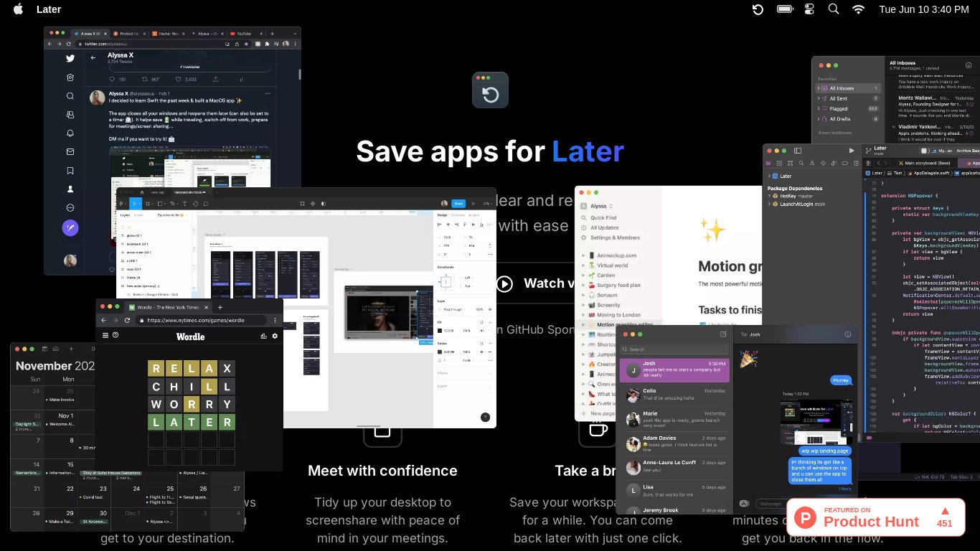Expand the HotKey package dependency in Xcode

point(769,196)
